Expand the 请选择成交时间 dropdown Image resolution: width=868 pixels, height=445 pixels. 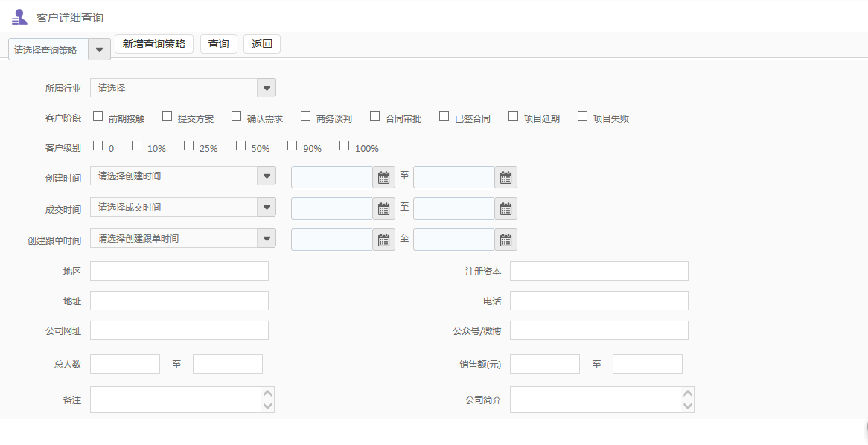[267, 207]
